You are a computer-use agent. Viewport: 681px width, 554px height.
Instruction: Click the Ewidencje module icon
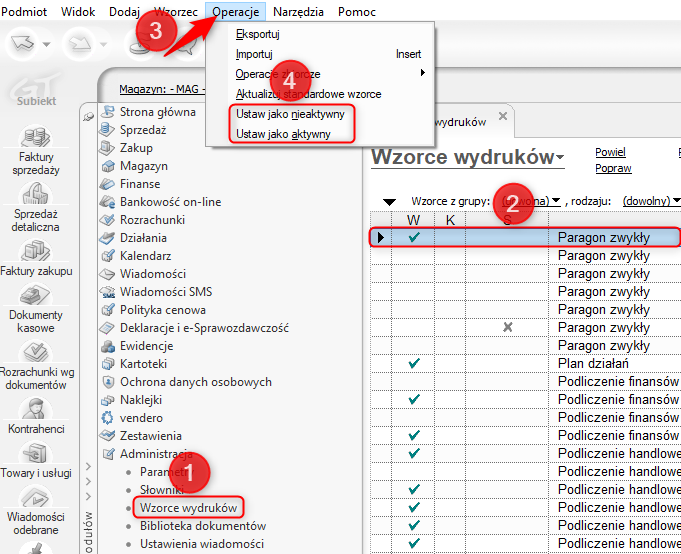107,346
